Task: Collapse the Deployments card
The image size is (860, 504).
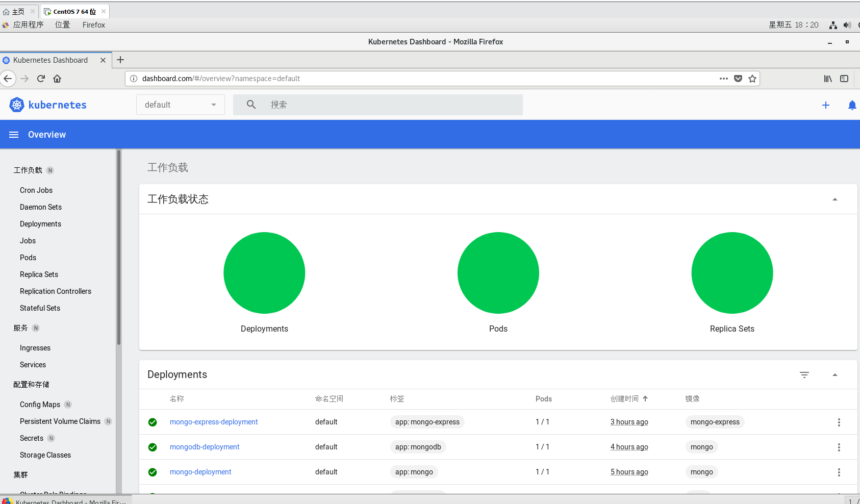Action: [x=835, y=375]
